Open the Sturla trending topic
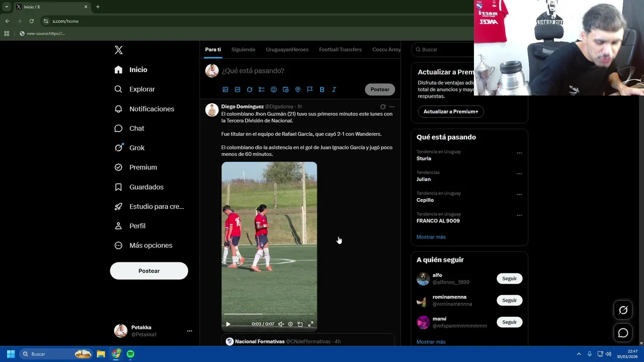This screenshot has width=644, height=362. click(x=424, y=158)
